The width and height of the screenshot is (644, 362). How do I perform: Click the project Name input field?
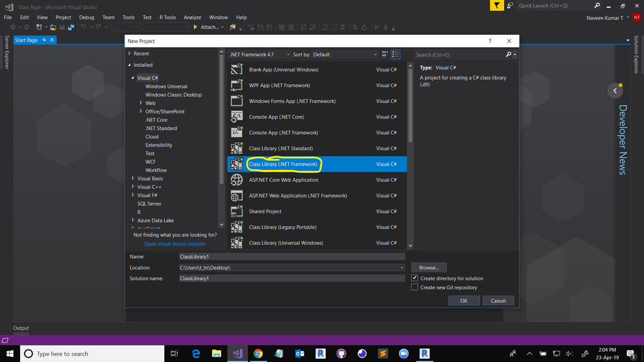click(291, 256)
